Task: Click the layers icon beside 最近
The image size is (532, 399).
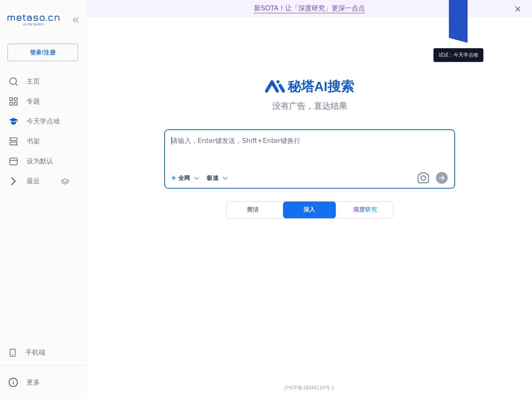Action: tap(65, 181)
